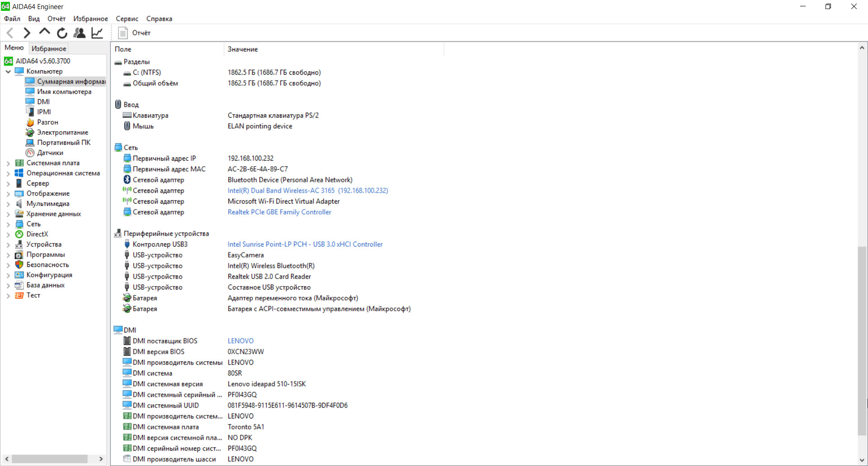Click the Клавиатура keyboard icon

click(x=127, y=115)
